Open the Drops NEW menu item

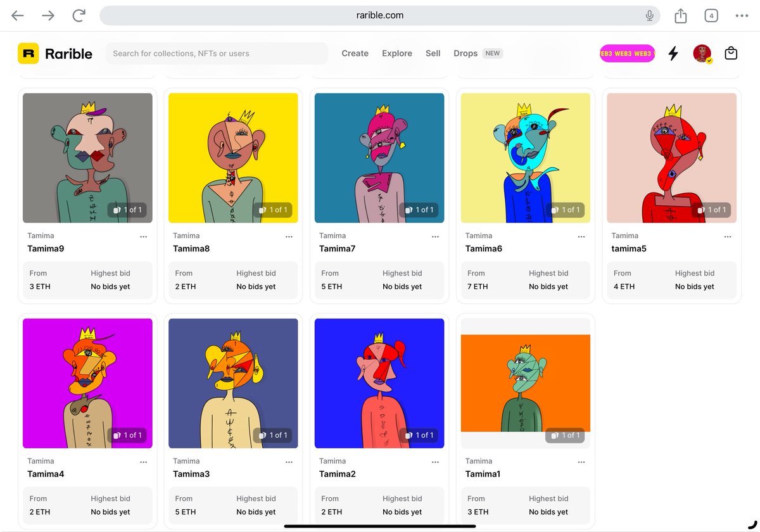[478, 54]
